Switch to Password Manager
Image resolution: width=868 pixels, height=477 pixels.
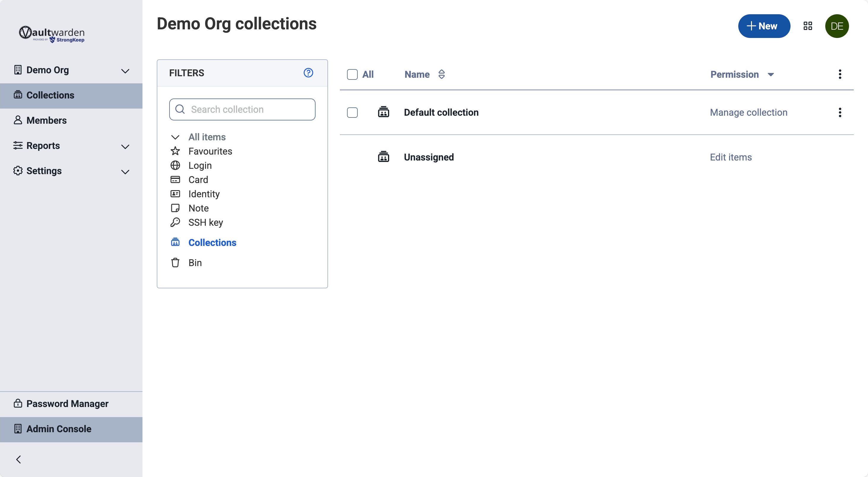coord(67,403)
